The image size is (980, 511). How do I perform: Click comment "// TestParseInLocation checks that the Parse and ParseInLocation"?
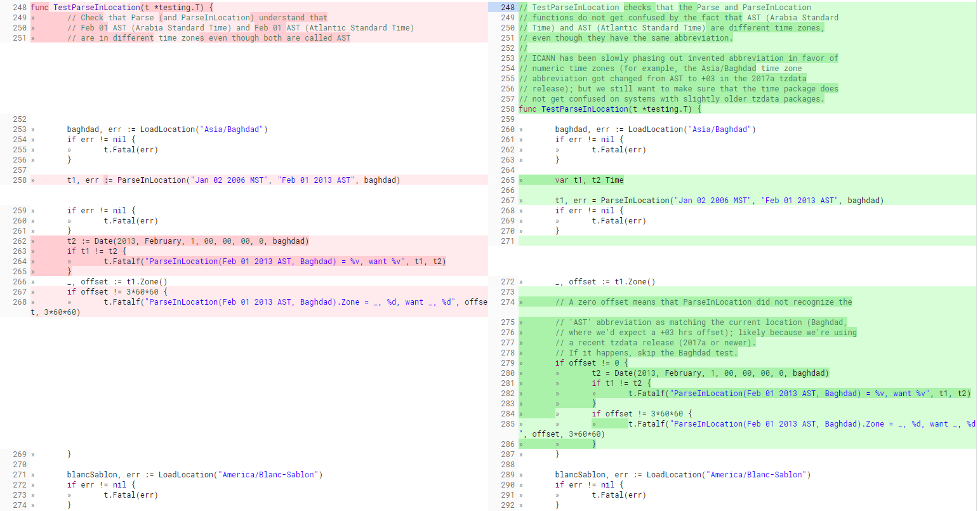point(665,8)
